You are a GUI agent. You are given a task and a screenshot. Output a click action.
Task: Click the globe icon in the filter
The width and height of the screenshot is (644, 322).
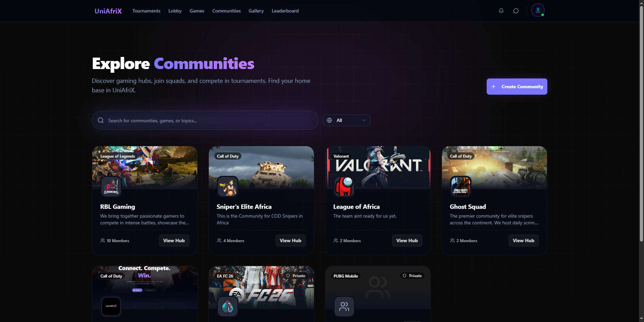coord(329,120)
